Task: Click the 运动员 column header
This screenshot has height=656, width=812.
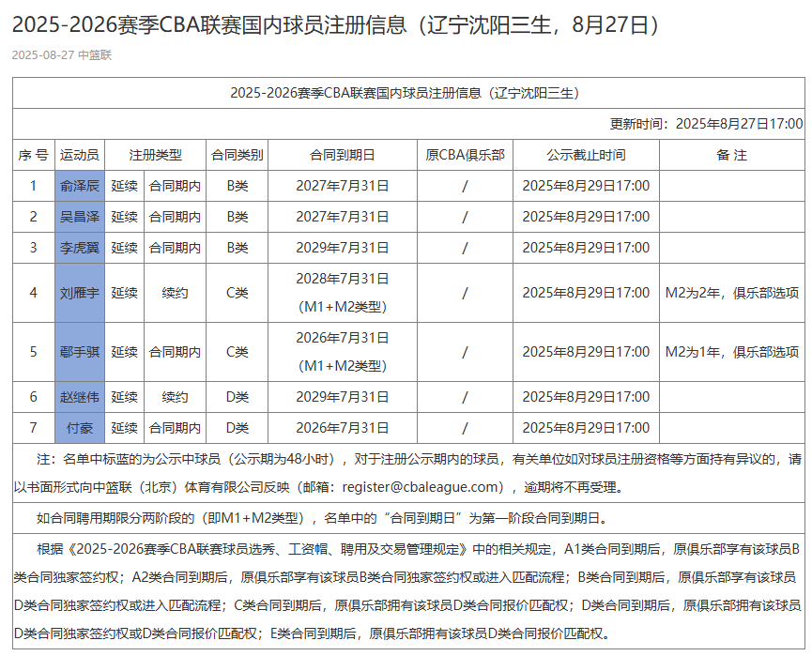Action: point(79,155)
